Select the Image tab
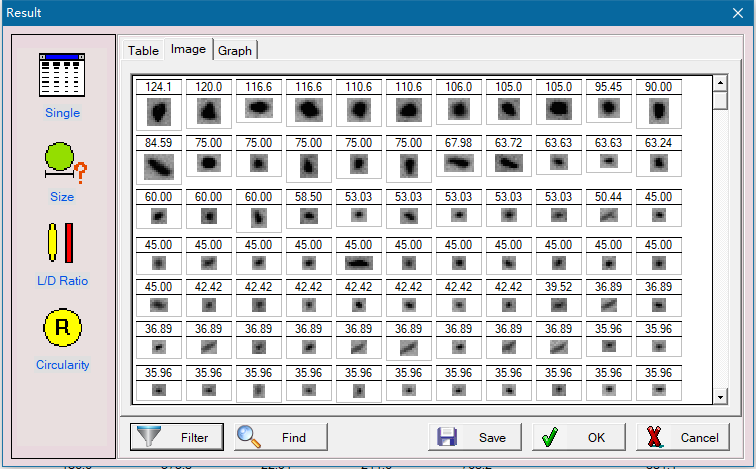Viewport: 756px width, 469px height. (189, 49)
